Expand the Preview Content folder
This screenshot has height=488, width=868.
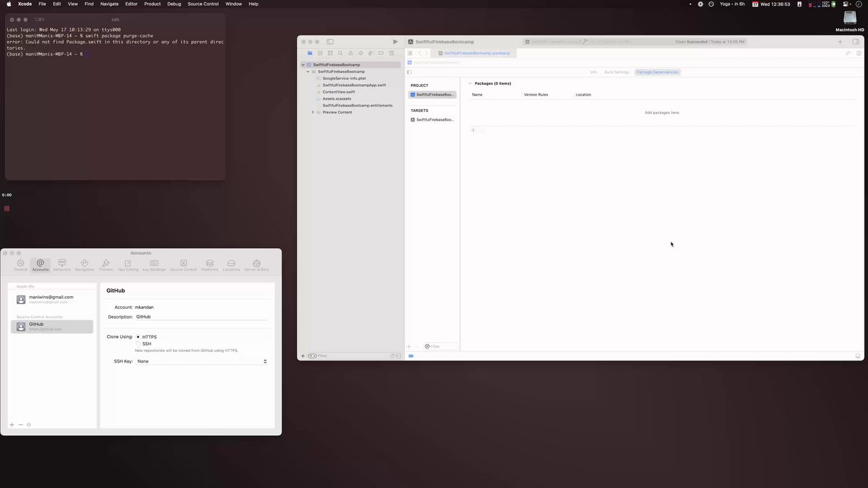point(313,113)
